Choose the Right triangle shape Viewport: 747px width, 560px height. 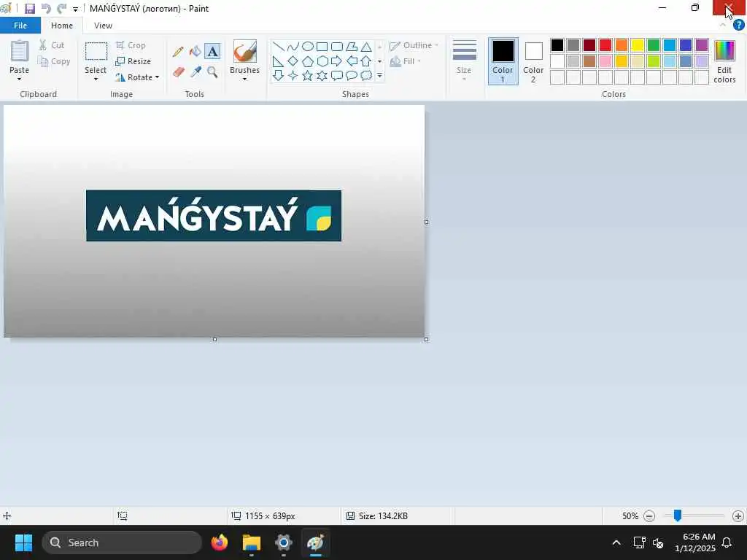pyautogui.click(x=279, y=61)
